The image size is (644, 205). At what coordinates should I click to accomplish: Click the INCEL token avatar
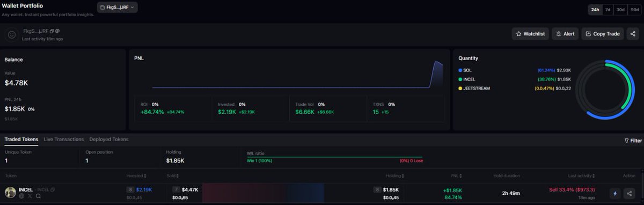tap(11, 192)
